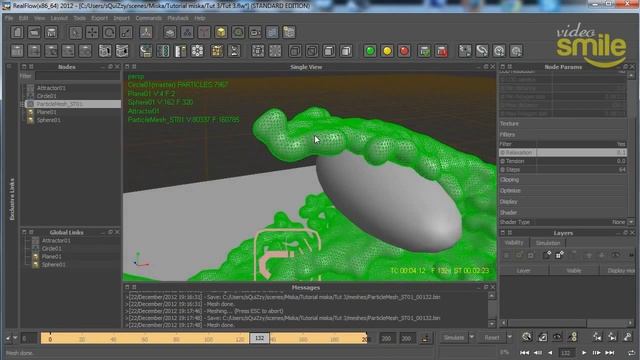Click the eye icon in bottom toolbar

click(x=557, y=337)
